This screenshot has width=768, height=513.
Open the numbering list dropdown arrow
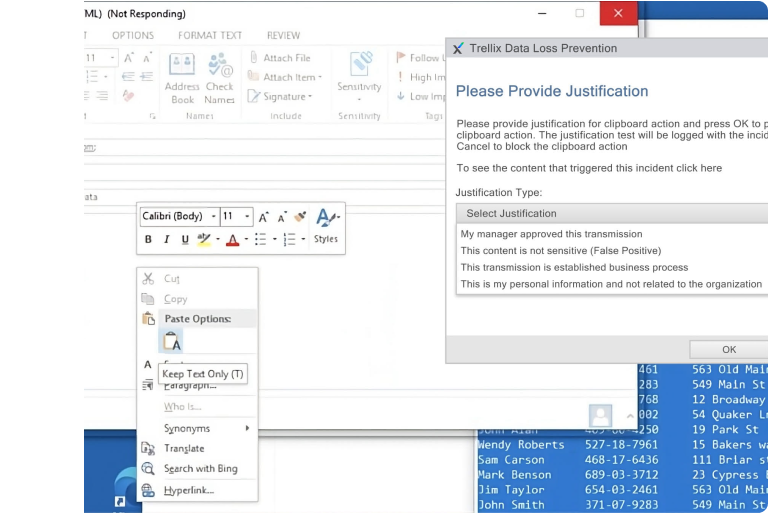303,239
